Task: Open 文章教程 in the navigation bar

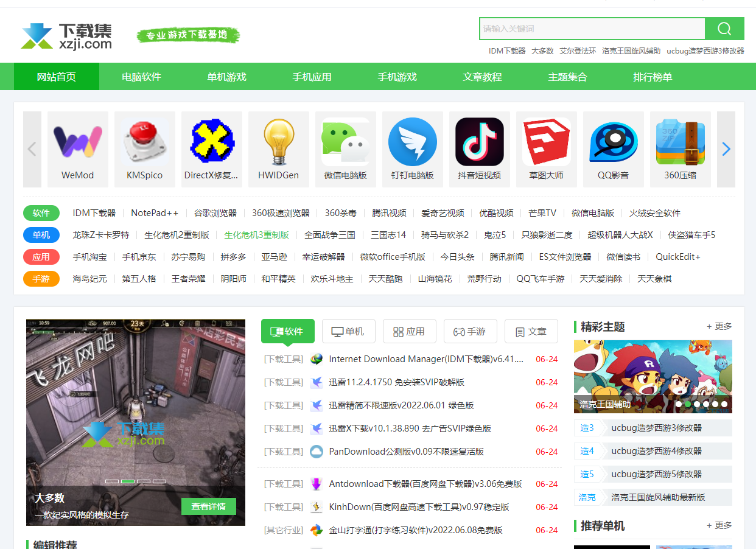Action: pos(483,77)
